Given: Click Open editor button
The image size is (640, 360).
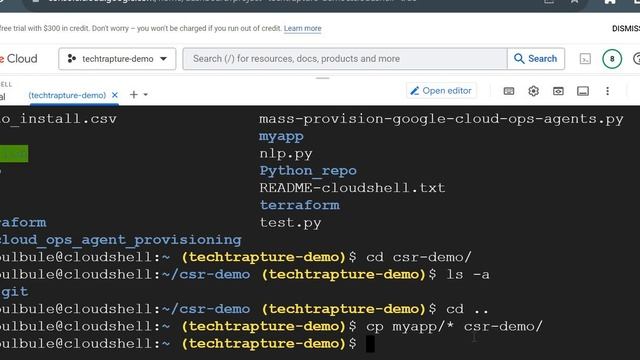Looking at the screenshot, I should click(x=441, y=91).
